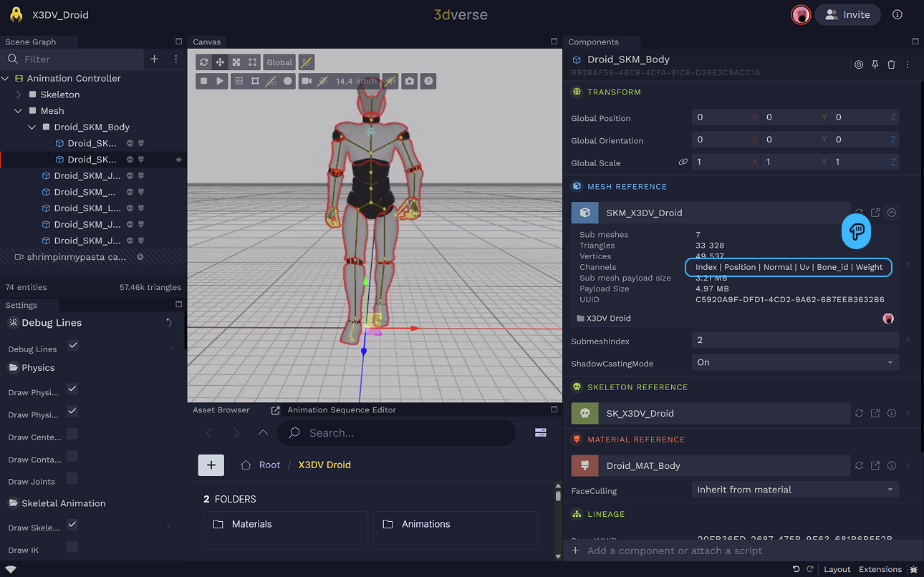Delete entity using the trash icon
This screenshot has width=924, height=577.
point(891,64)
